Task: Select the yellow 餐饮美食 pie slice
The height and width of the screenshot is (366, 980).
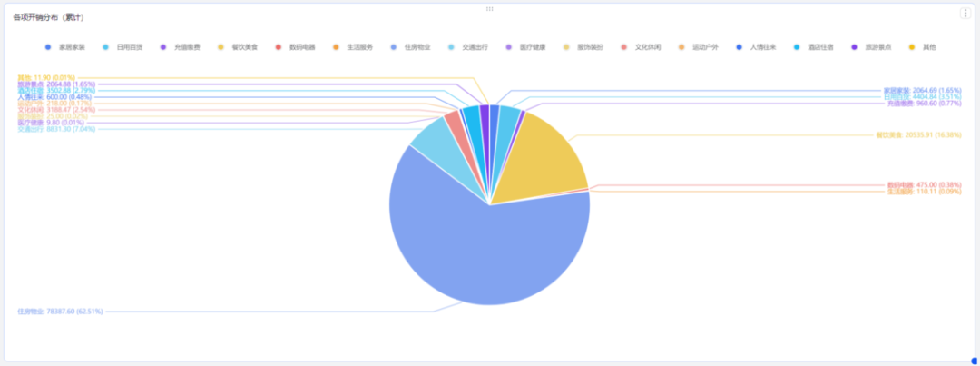Action: pyautogui.click(x=544, y=160)
